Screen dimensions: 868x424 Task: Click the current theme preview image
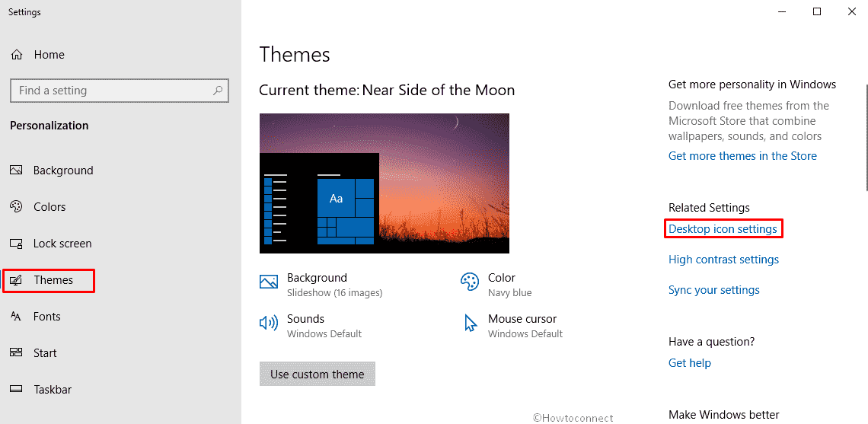coord(385,183)
